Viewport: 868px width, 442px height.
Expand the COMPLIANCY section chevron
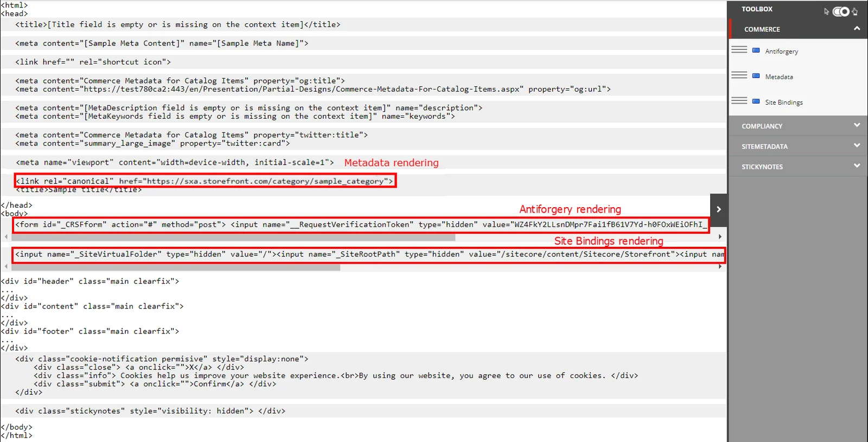pyautogui.click(x=857, y=125)
